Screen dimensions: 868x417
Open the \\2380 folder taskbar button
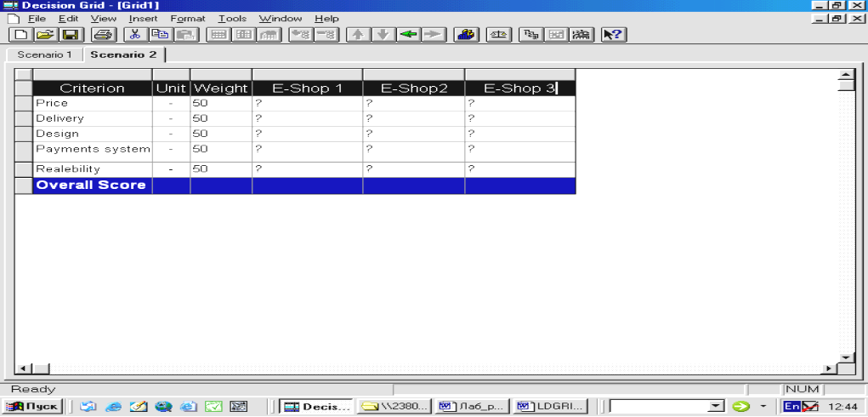pyautogui.click(x=394, y=407)
